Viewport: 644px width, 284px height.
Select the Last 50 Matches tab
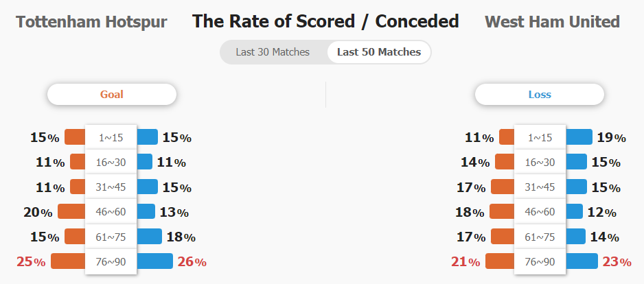pyautogui.click(x=379, y=52)
